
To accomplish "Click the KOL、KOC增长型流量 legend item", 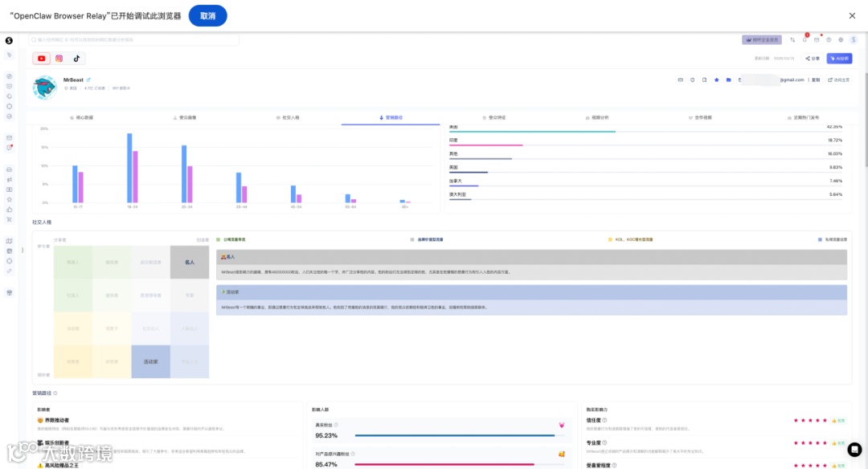I will click(x=631, y=239).
